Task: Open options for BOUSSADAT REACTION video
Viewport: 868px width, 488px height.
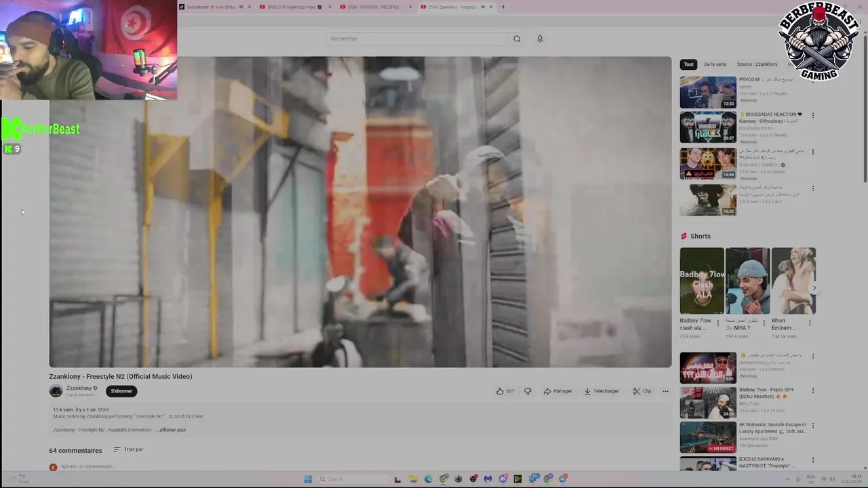Action: click(x=812, y=115)
